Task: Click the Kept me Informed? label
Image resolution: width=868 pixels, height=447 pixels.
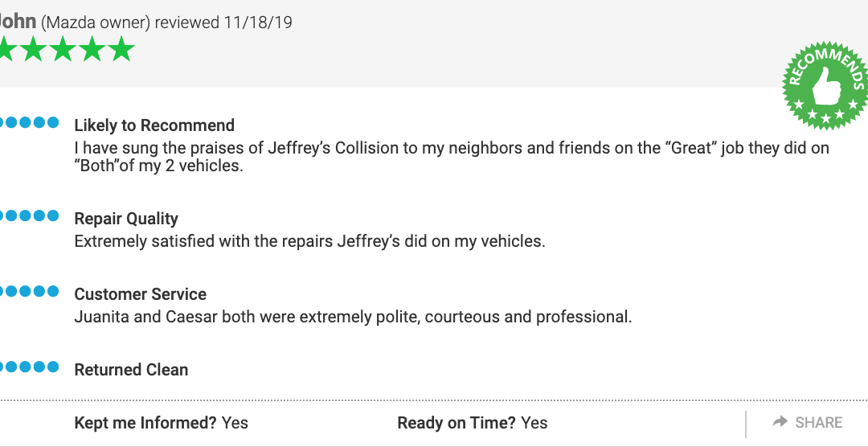Action: (x=145, y=423)
